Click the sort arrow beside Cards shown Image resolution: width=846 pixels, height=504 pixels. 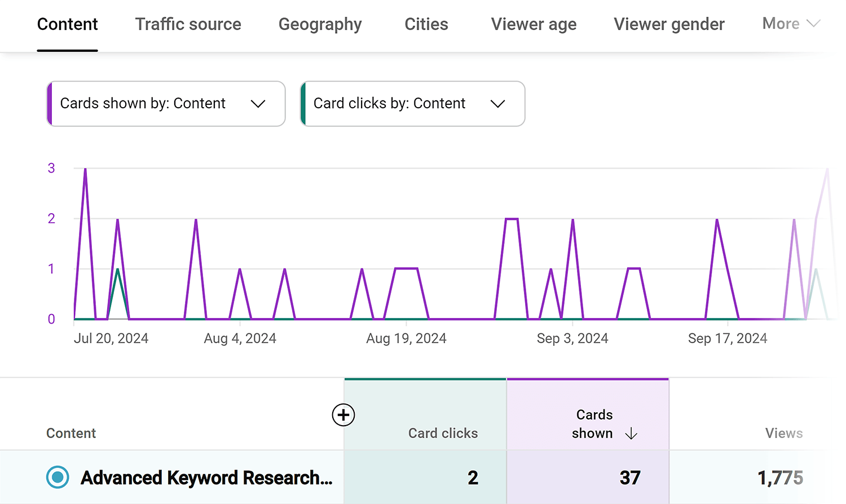(631, 434)
